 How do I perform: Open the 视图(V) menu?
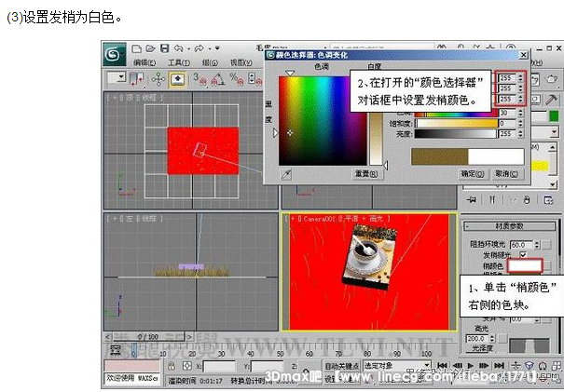pyautogui.click(x=241, y=62)
